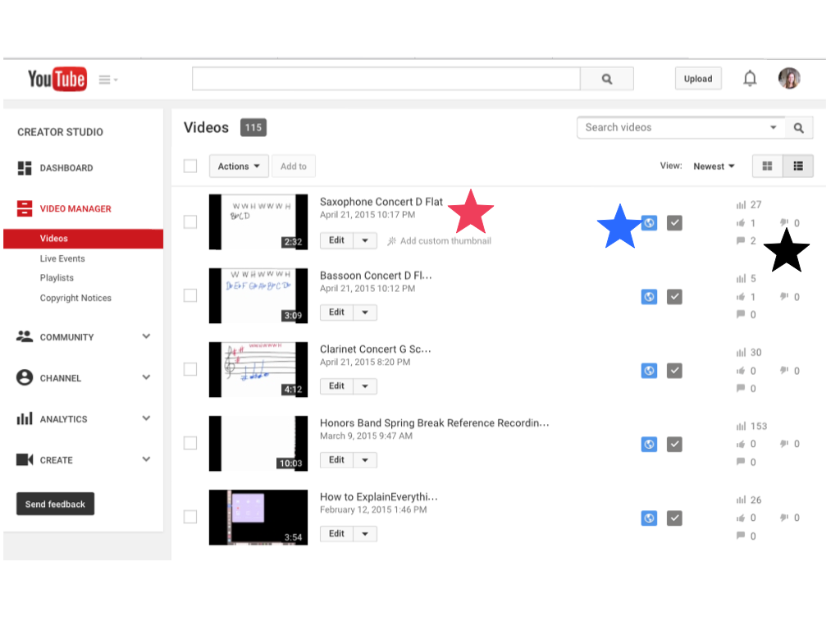The width and height of the screenshot is (840, 630).
Task: Select the Bassoon Concert checkbox
Action: coord(190,295)
